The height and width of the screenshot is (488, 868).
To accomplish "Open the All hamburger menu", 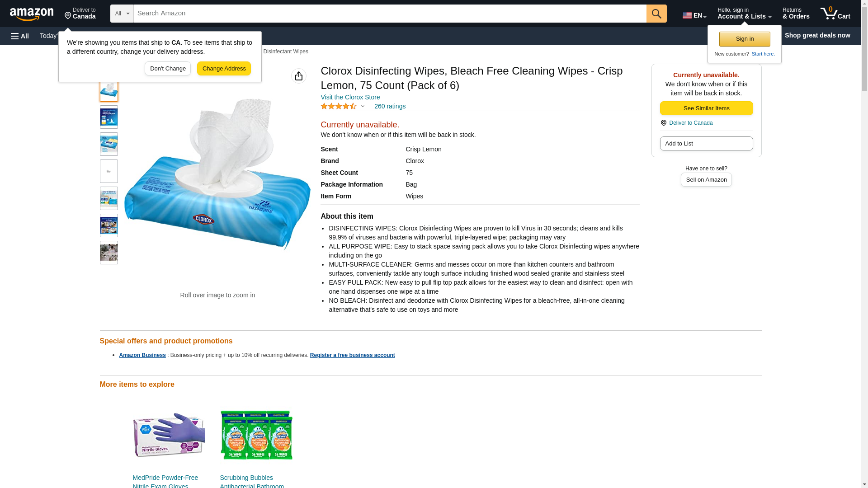I will (x=20, y=36).
